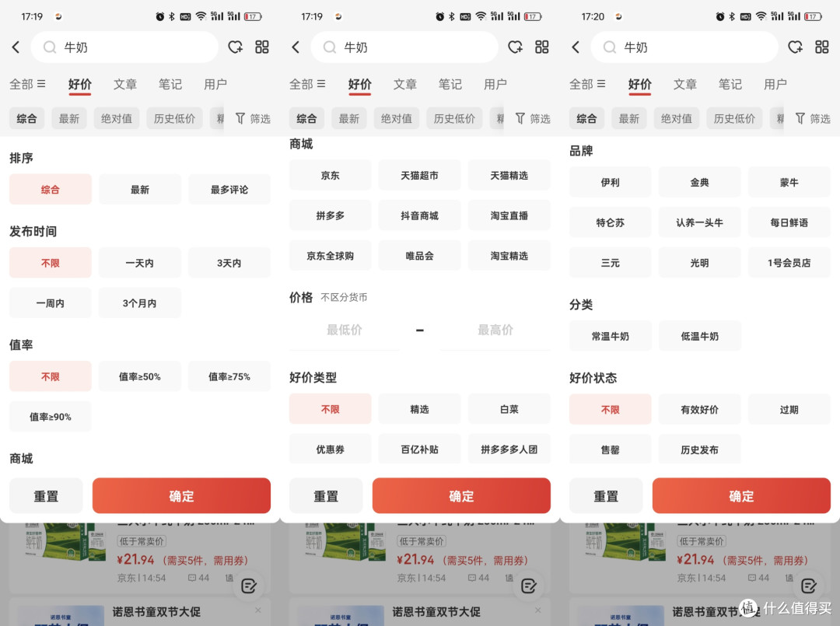Select 拼多多 under 商城
The image size is (840, 626).
[330, 215]
